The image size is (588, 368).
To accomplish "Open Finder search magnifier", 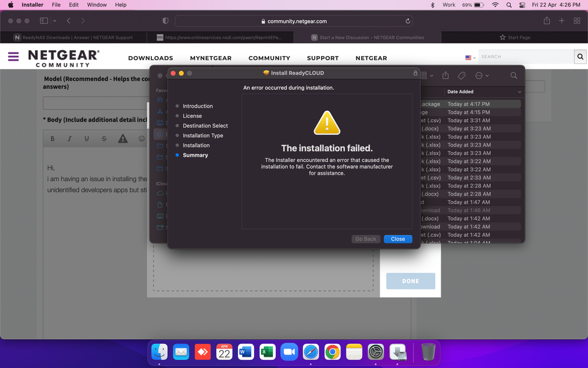I will point(514,75).
